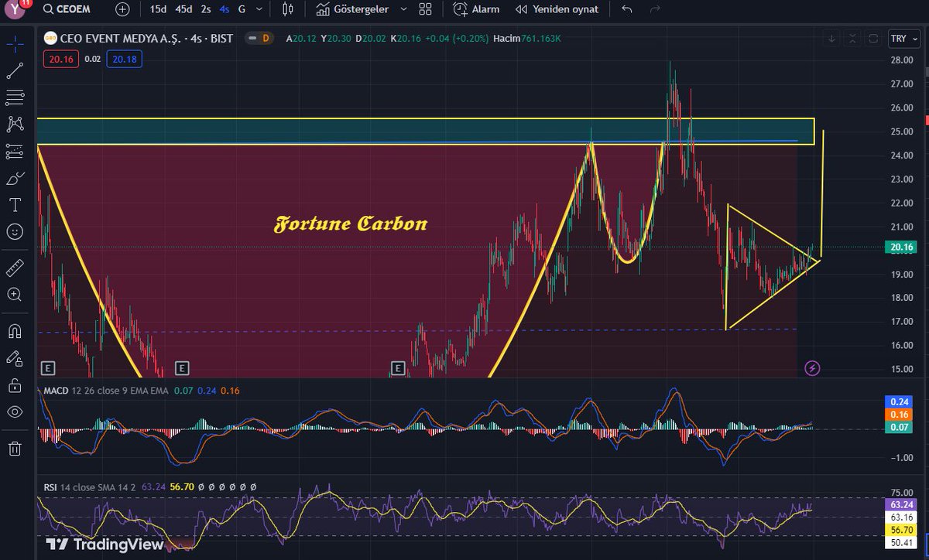
Task: Move pane down with the arrow icon
Action: (x=831, y=38)
